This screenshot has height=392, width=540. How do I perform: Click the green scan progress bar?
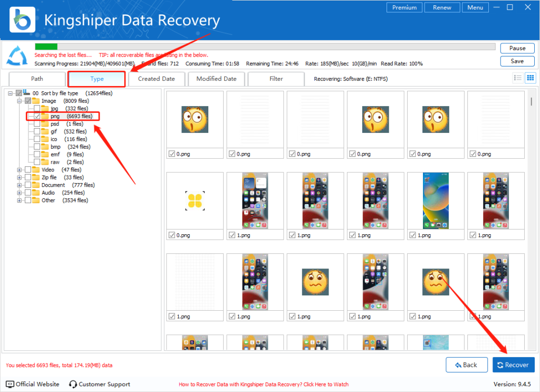[46, 46]
